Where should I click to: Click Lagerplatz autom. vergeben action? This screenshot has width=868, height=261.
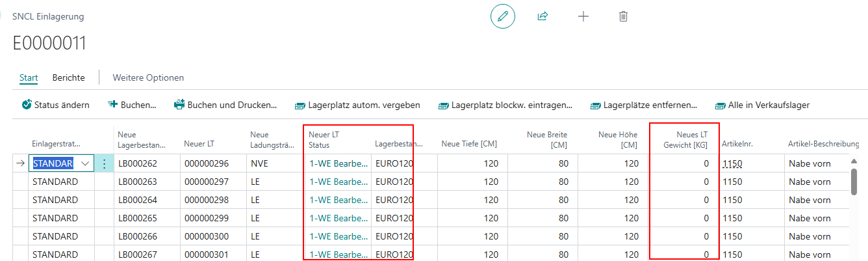coord(357,105)
